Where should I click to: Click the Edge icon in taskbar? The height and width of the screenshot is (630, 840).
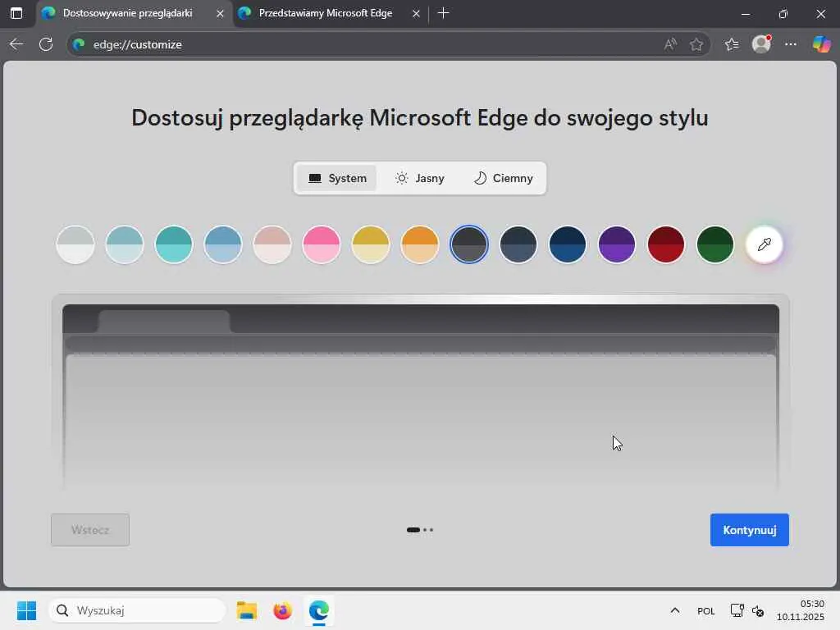(x=319, y=610)
